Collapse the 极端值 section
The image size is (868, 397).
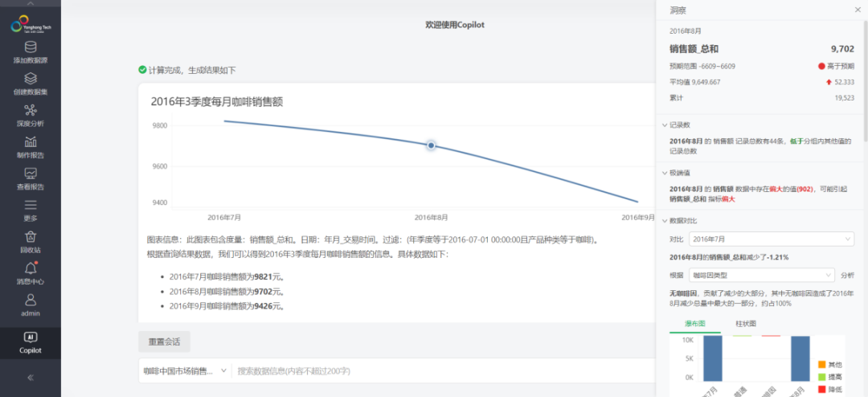pyautogui.click(x=664, y=173)
